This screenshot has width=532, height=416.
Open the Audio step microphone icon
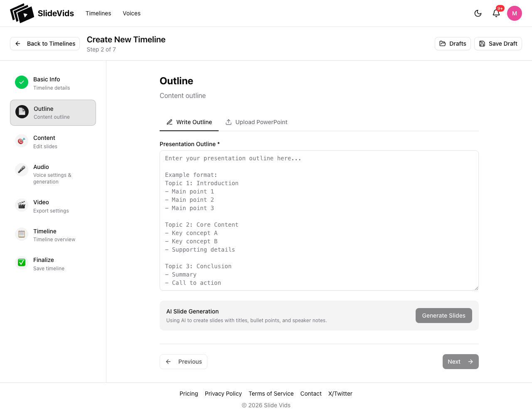21,169
